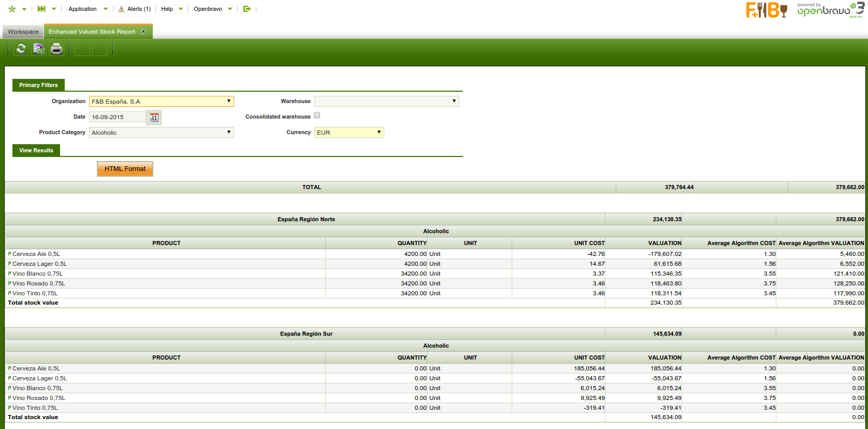Expand the Product Category dropdown
This screenshot has height=429, width=868.
(x=161, y=133)
